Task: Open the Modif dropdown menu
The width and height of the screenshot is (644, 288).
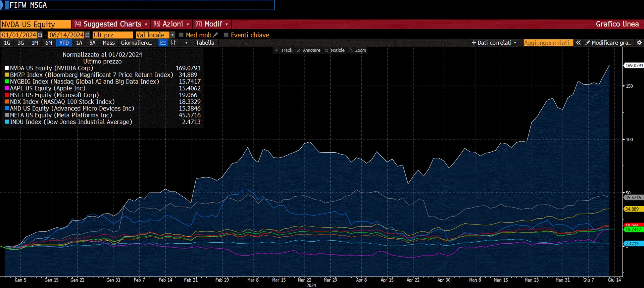Action: point(212,24)
